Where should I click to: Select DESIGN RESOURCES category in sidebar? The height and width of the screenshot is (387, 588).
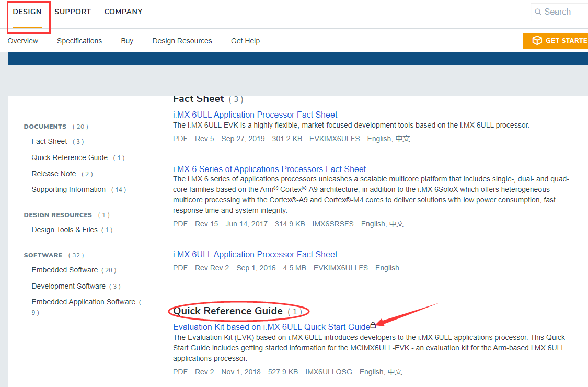coord(57,215)
